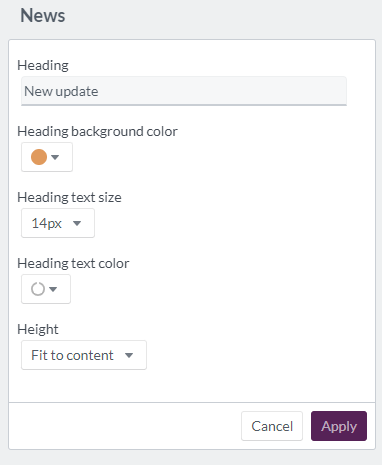Expand heading text color dropdown arrow
This screenshot has width=382, height=465.
53,289
